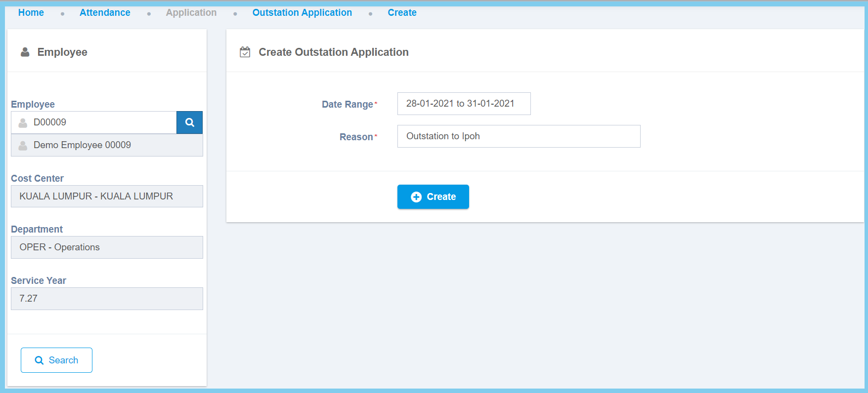
Task: Click the Demo Employee 00009 name field
Action: pos(114,145)
